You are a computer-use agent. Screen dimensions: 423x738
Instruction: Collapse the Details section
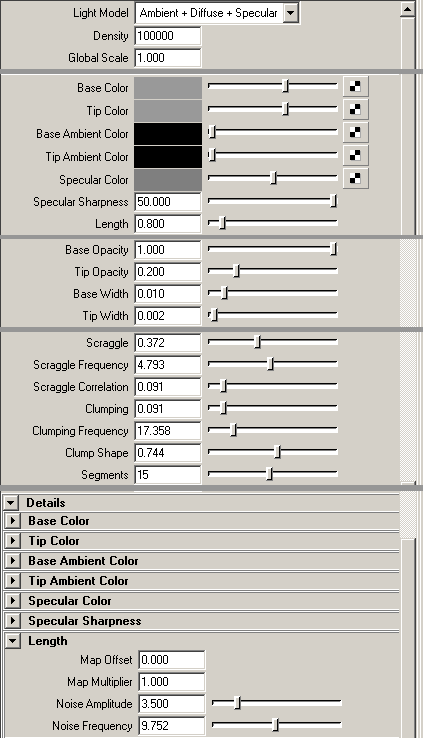tap(10, 503)
